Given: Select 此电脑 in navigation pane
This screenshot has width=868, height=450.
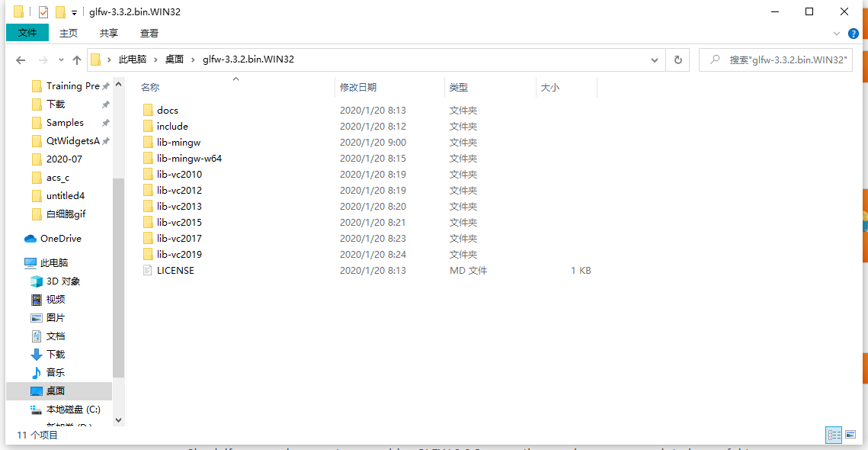Looking at the screenshot, I should tap(46, 262).
